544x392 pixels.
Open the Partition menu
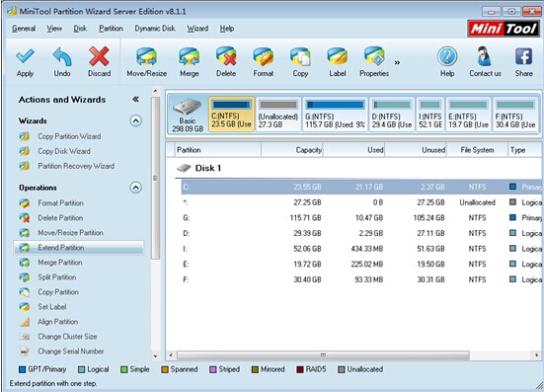111,29
